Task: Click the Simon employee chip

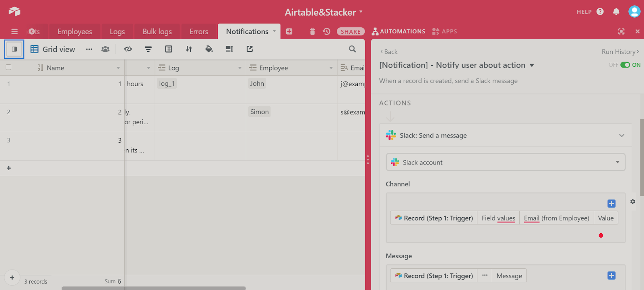Action: coord(259,112)
